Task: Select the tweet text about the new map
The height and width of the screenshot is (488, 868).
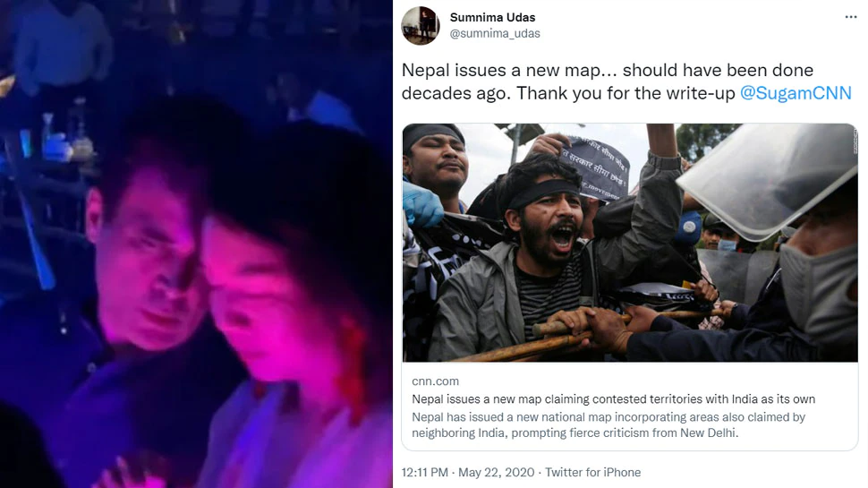Action: pyautogui.click(x=626, y=81)
